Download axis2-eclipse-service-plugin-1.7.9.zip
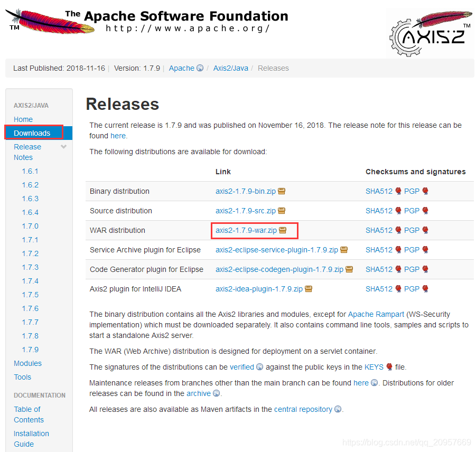The width and height of the screenshot is (476, 452). coord(277,250)
